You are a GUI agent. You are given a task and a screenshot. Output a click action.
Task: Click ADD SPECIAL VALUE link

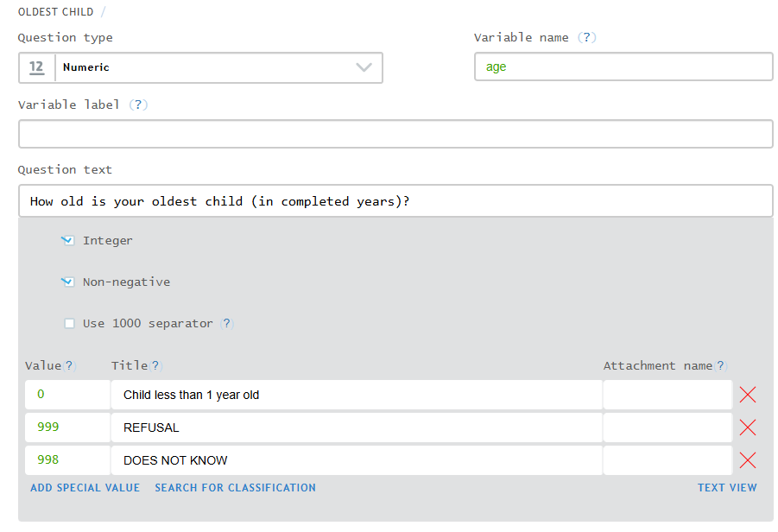coord(85,488)
